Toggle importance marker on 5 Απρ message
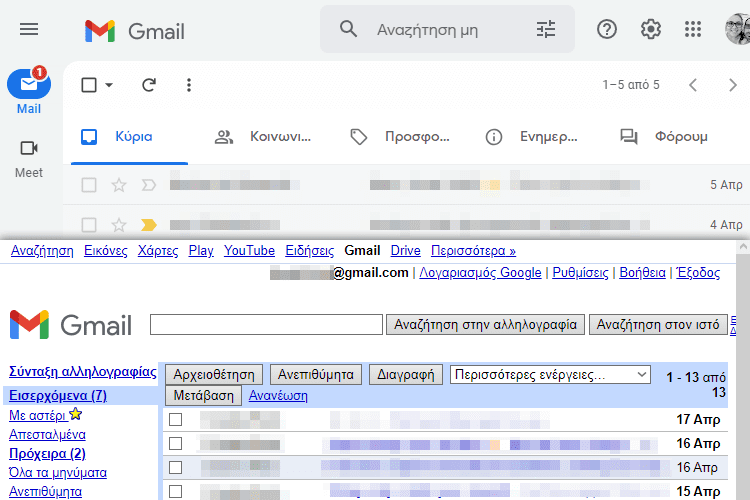The width and height of the screenshot is (750, 500). click(x=149, y=185)
